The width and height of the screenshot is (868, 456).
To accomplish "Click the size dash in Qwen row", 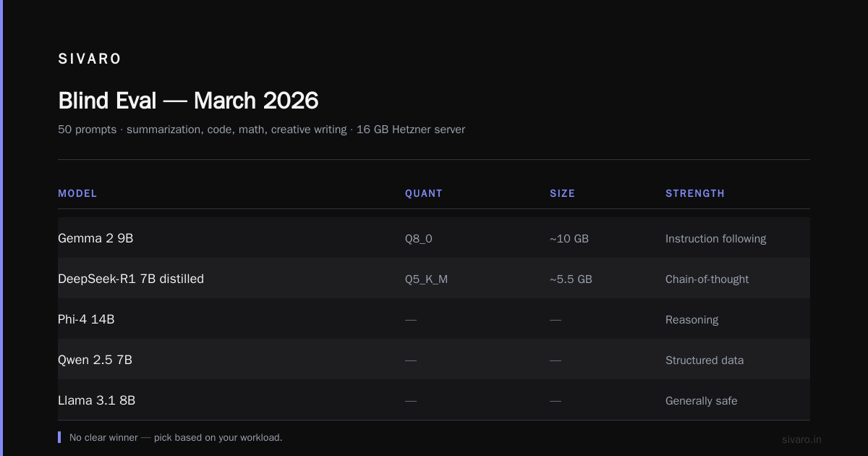I will coord(556,360).
